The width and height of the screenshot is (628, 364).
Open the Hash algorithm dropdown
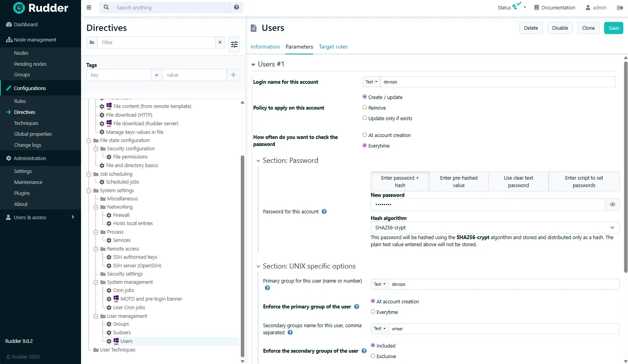click(494, 228)
